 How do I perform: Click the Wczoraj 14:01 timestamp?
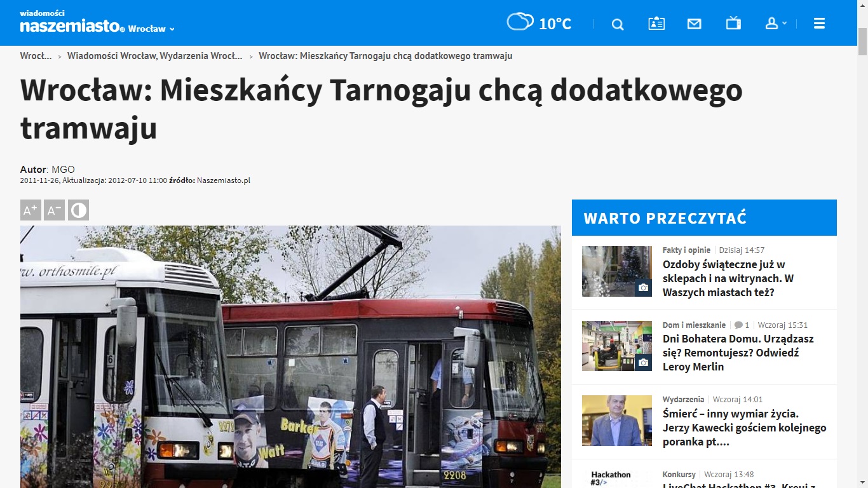pyautogui.click(x=738, y=400)
